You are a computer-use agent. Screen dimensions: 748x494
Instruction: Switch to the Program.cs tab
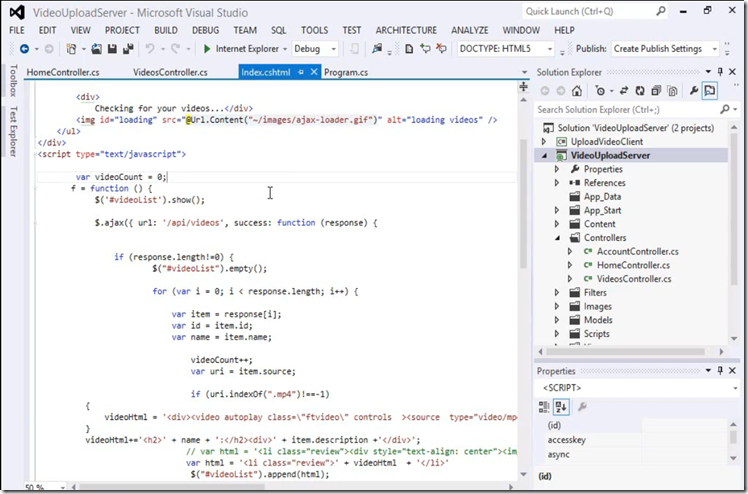coord(346,72)
